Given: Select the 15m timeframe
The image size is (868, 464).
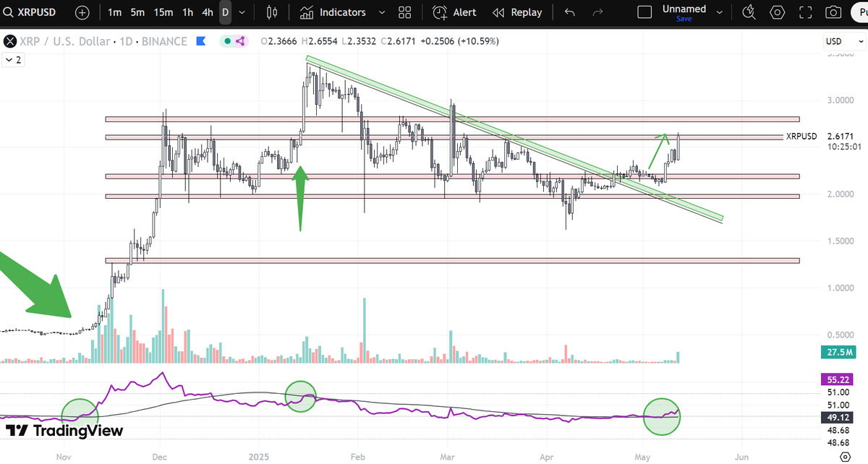Looking at the screenshot, I should 163,12.
